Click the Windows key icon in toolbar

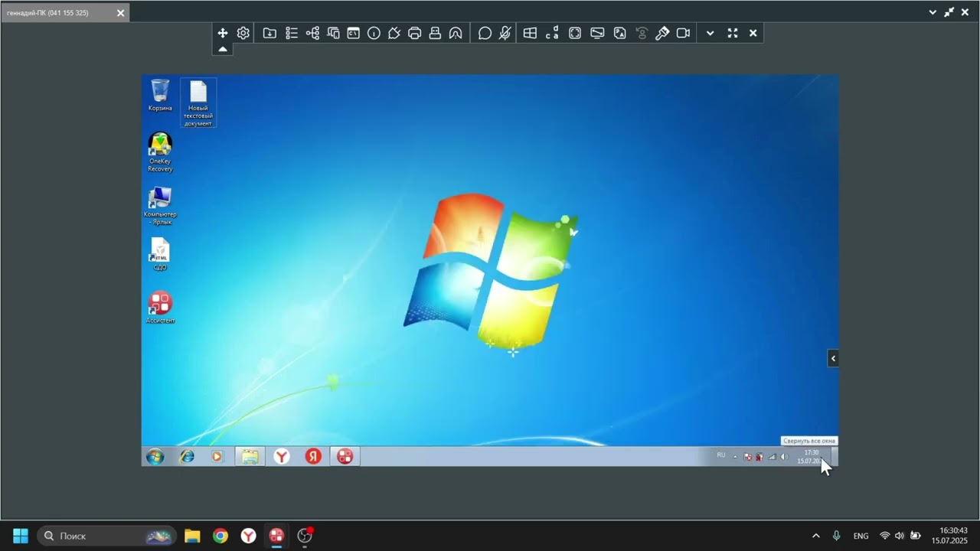point(530,33)
